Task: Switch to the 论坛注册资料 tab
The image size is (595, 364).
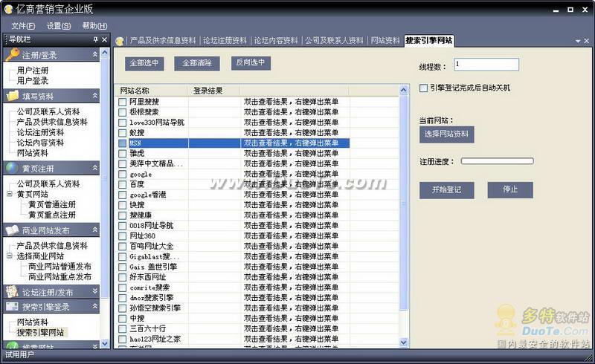Action: click(x=225, y=41)
